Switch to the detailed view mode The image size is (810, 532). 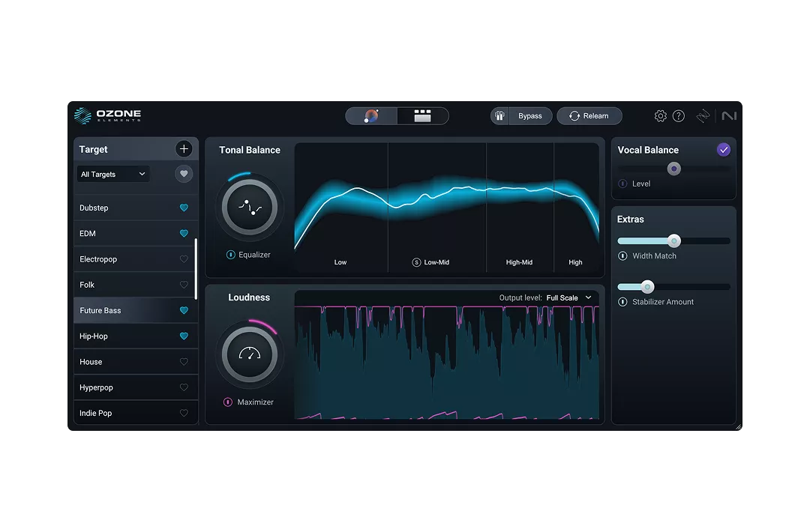pos(421,115)
